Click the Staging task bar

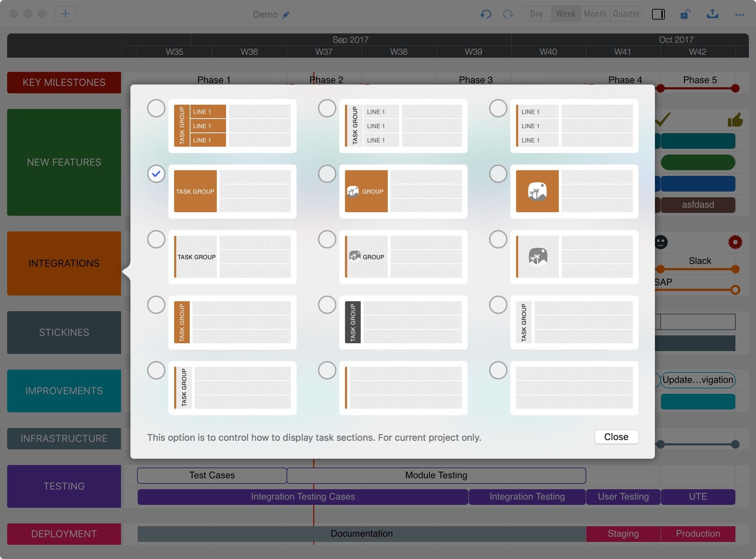pyautogui.click(x=623, y=534)
